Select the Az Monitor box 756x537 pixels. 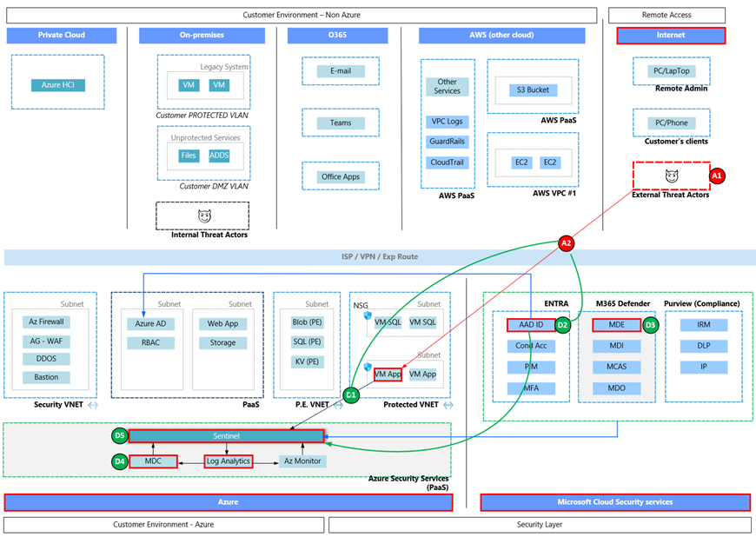(x=302, y=461)
